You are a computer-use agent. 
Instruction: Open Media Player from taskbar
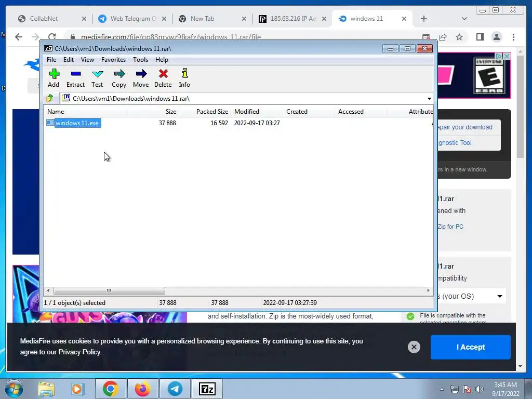tap(77, 389)
